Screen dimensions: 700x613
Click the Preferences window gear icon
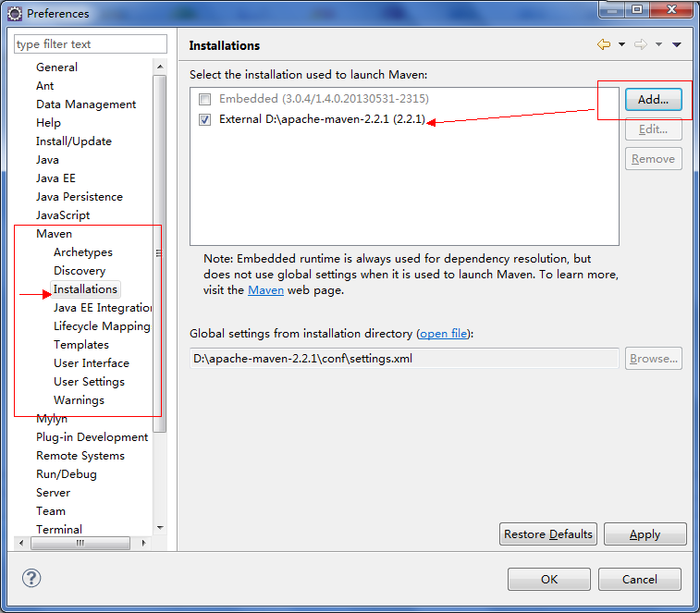(14, 14)
